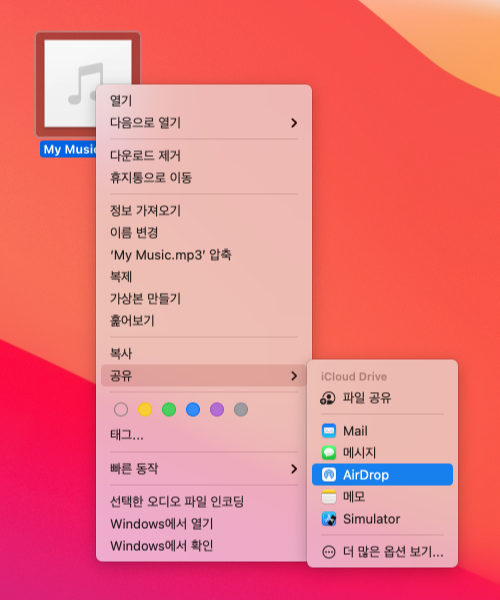Expand the 빠른 동작 chevron arrow
The image size is (500, 600).
[294, 469]
